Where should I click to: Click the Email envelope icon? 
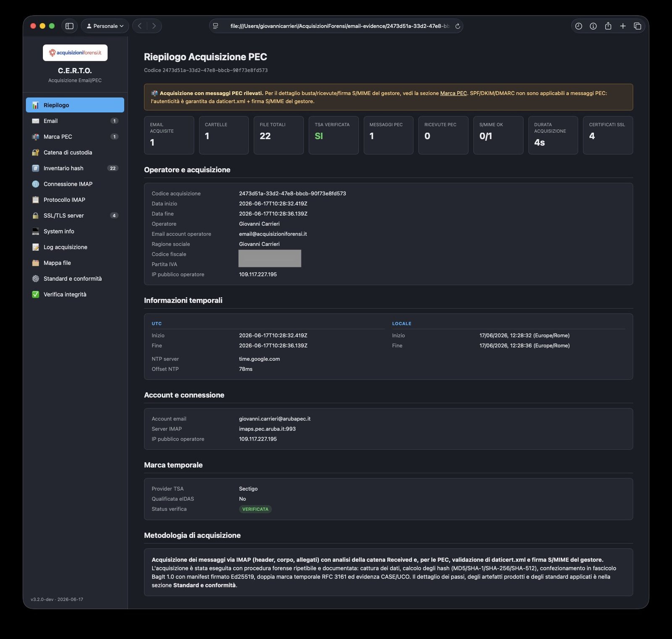coord(36,121)
